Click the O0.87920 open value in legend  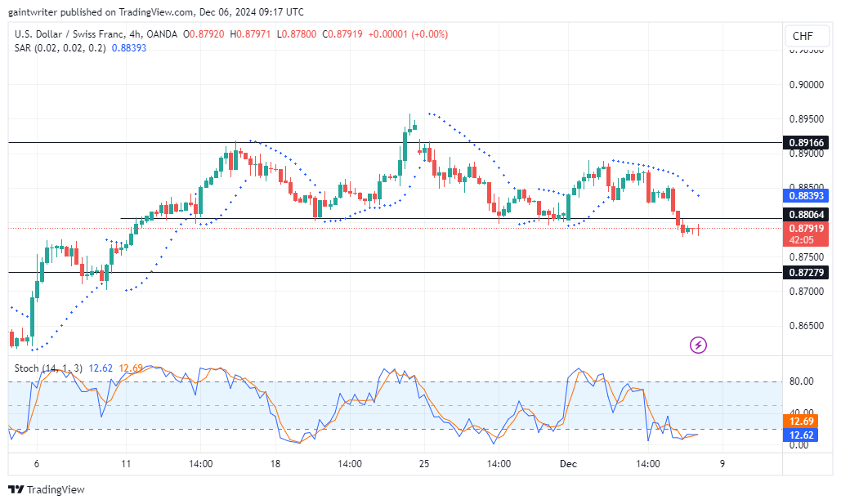(204, 33)
